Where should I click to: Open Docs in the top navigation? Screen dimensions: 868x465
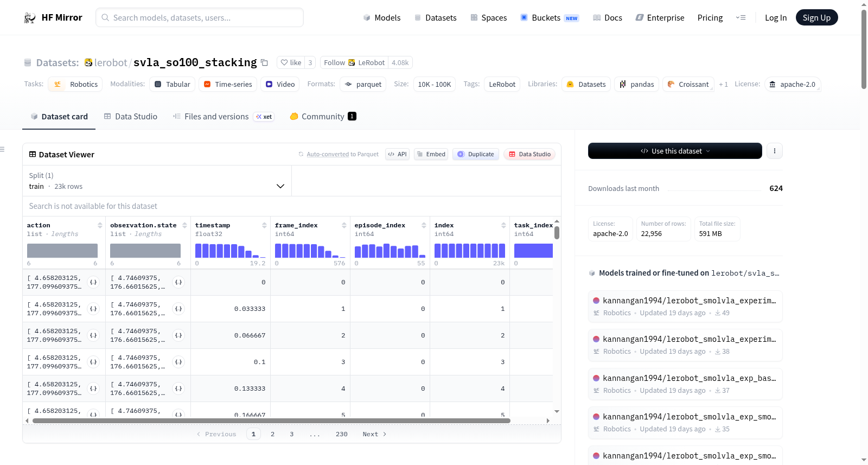(x=608, y=18)
